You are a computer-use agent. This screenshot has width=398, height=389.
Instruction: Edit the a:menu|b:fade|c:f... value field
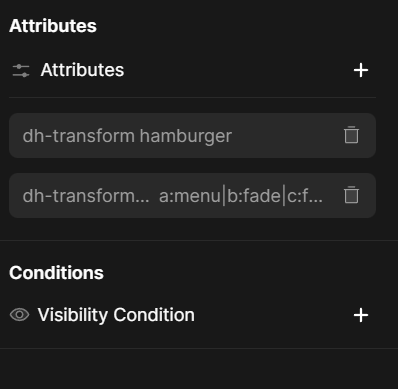(x=241, y=196)
